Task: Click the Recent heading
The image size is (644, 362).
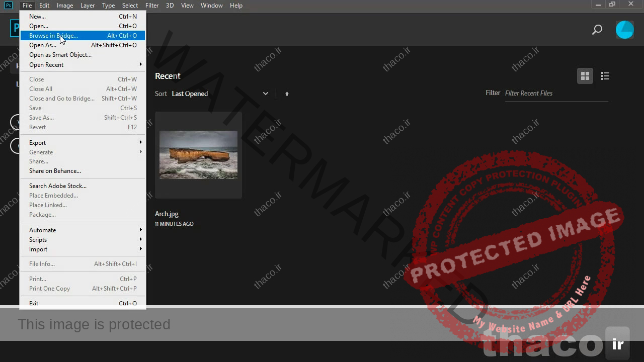Action: click(x=168, y=76)
